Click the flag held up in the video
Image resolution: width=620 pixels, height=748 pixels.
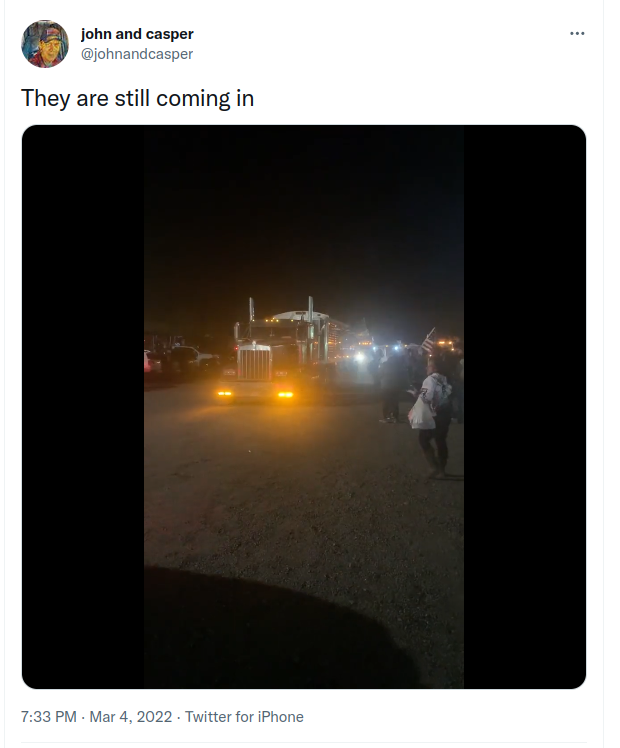(428, 340)
